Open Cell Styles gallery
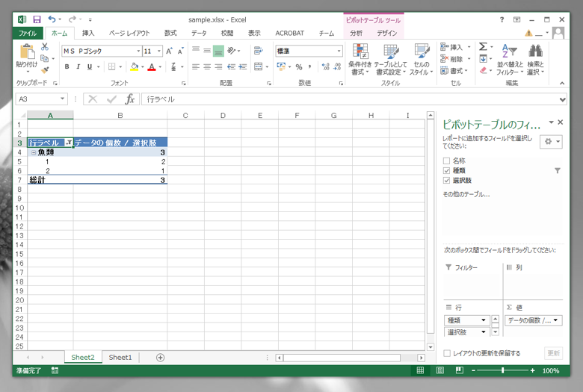583x392 pixels. tap(422, 60)
